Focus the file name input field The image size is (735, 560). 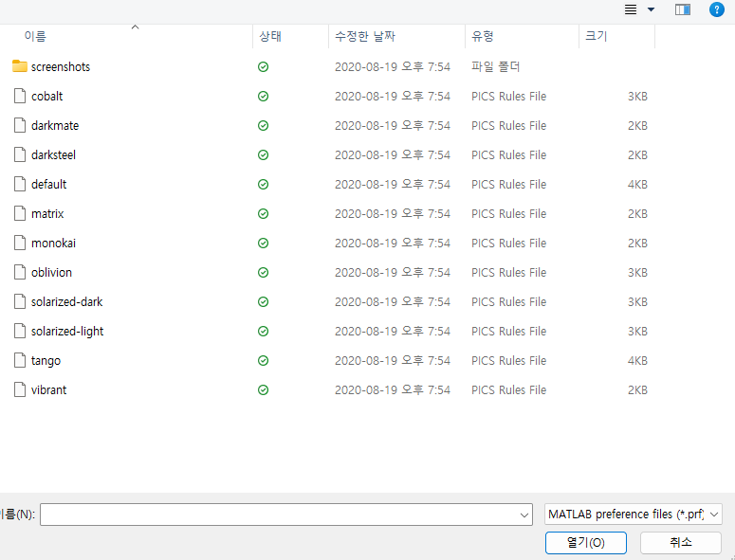[285, 515]
